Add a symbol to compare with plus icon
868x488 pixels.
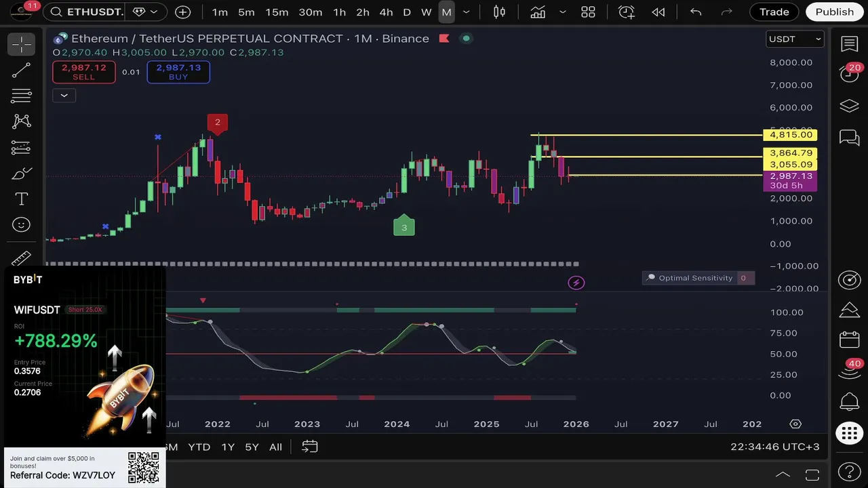182,12
